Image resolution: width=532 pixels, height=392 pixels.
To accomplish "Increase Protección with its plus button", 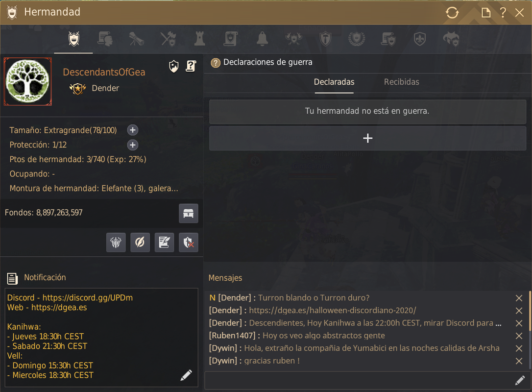I will tap(133, 145).
